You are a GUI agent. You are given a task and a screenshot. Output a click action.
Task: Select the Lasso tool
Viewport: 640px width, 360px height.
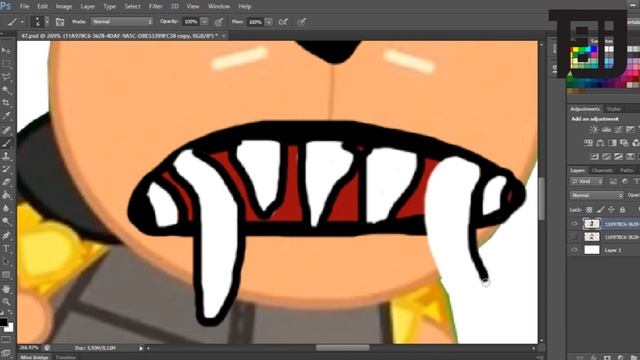click(x=6, y=77)
